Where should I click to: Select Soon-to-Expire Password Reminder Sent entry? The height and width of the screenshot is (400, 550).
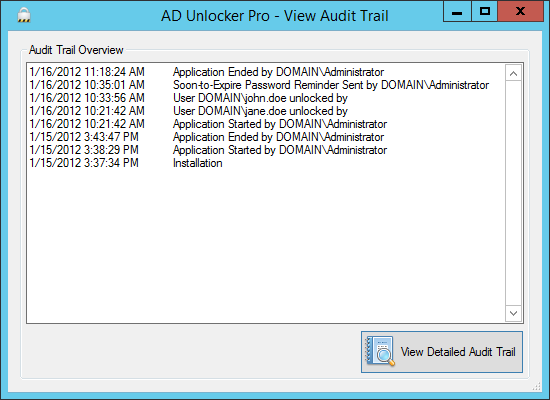pyautogui.click(x=266, y=85)
